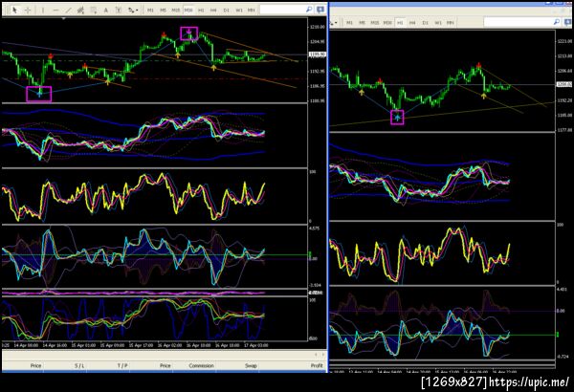Open the chat icon in left window
This screenshot has height=392, width=574.
click(320, 10)
